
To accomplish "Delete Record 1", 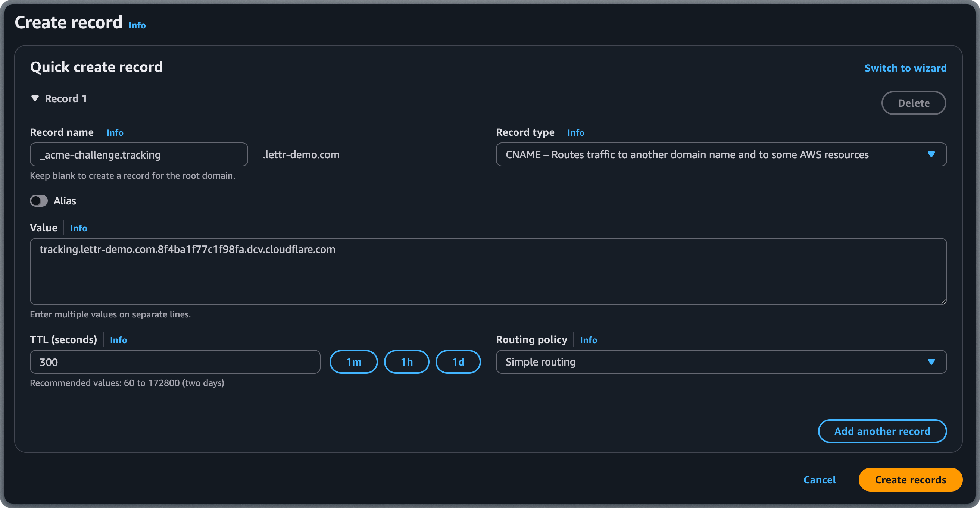I will pos(914,103).
